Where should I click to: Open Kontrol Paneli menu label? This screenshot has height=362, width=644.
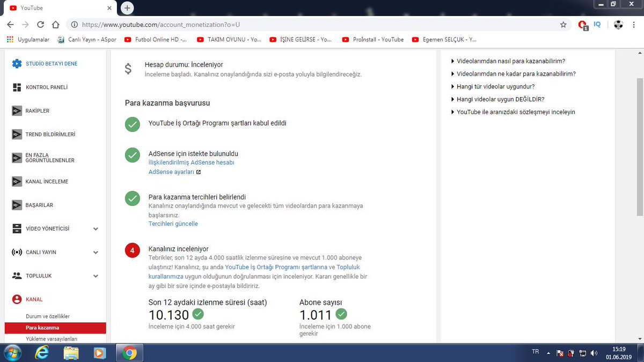pos(47,87)
